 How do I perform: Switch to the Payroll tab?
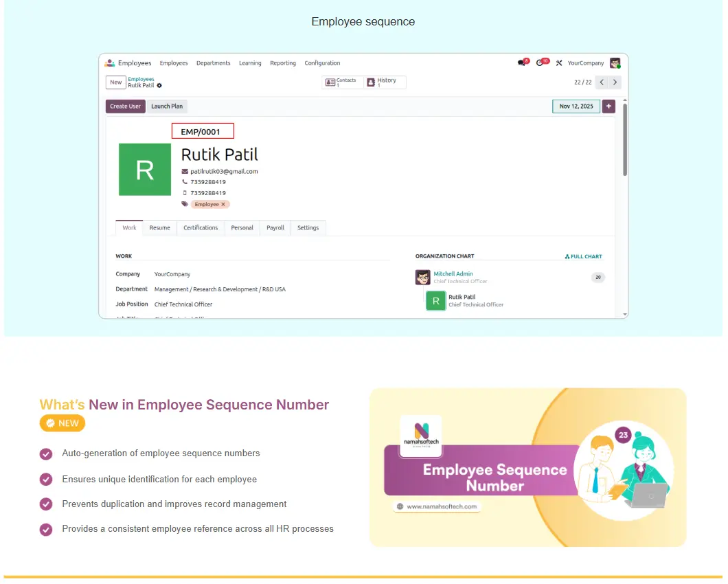(x=275, y=228)
